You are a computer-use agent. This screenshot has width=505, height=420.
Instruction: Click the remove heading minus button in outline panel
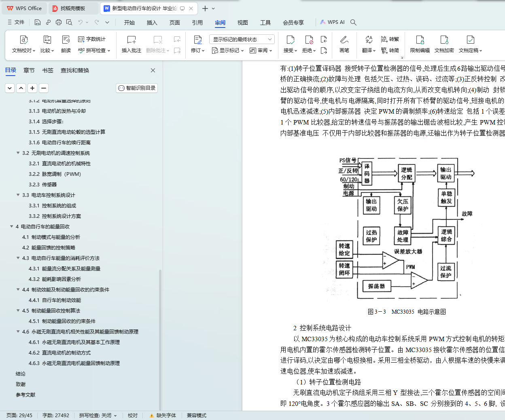tap(44, 88)
